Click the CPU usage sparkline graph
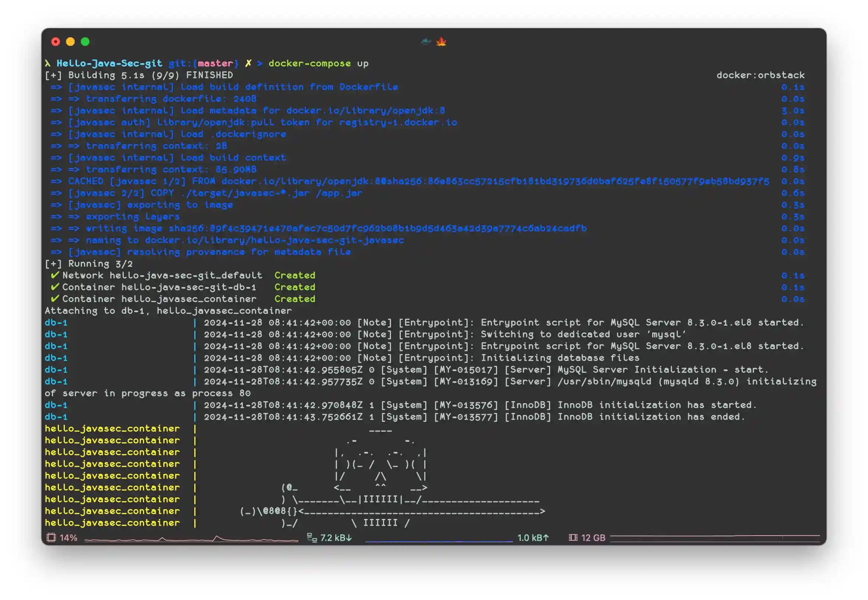This screenshot has width=868, height=600. pos(191,539)
